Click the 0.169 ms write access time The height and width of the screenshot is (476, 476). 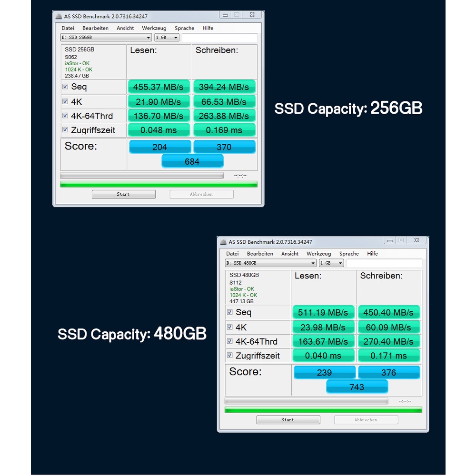click(x=224, y=130)
